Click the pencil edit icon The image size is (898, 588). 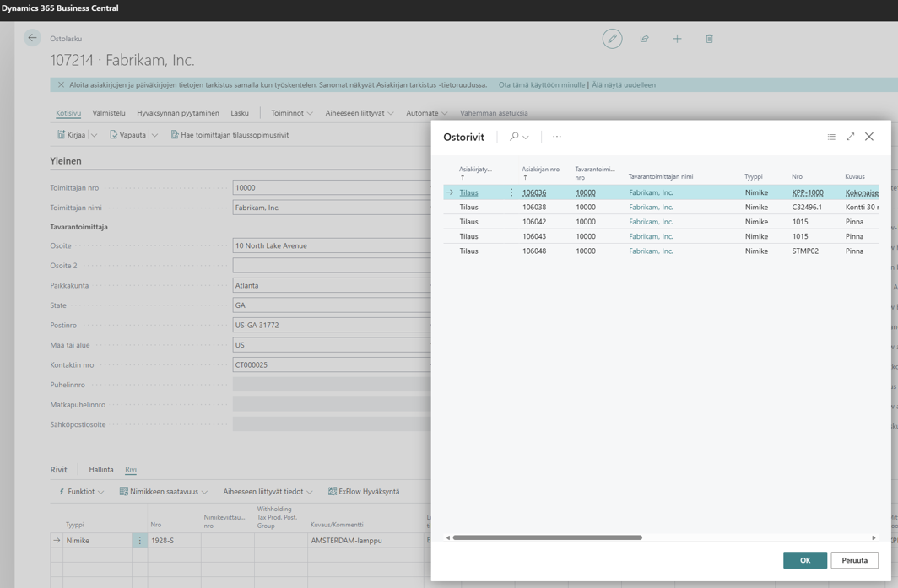[612, 38]
